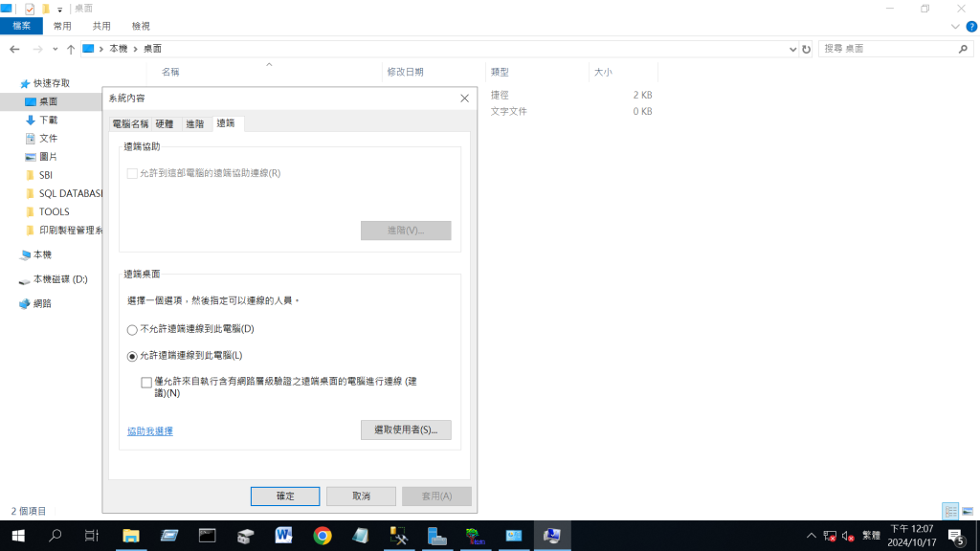Switch to the 硬體 tab
Viewport: 980px width, 551px height.
tap(165, 124)
